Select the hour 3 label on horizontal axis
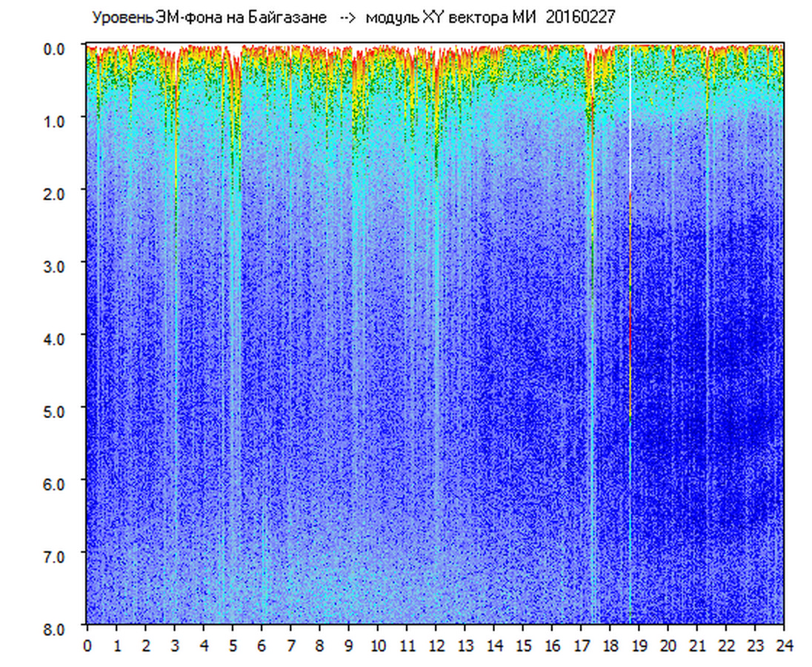The image size is (812, 667). click(175, 646)
